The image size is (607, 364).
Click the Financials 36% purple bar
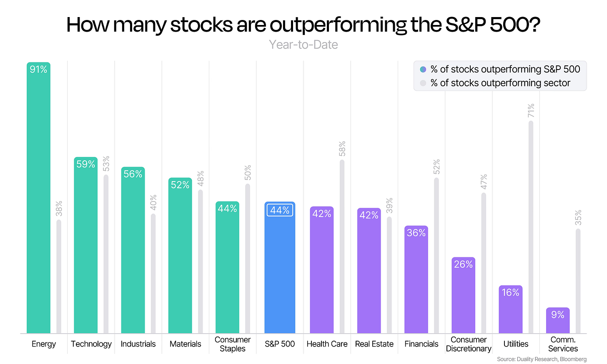click(416, 279)
